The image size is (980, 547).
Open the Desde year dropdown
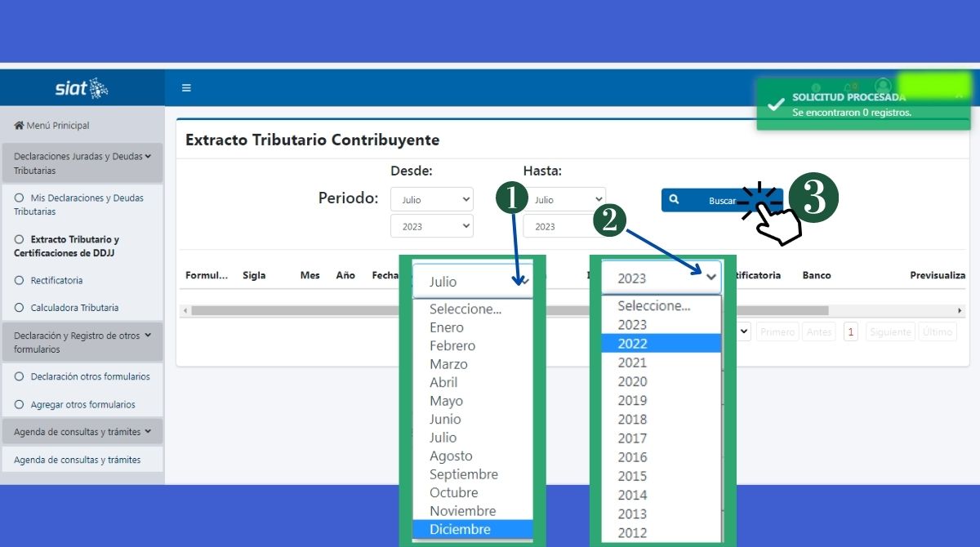(x=431, y=226)
